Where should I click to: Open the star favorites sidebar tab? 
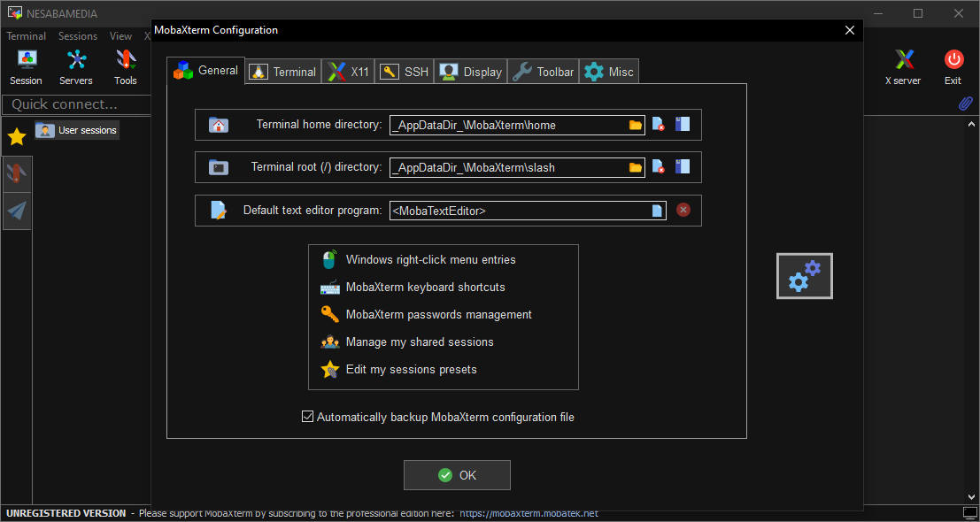(17, 136)
